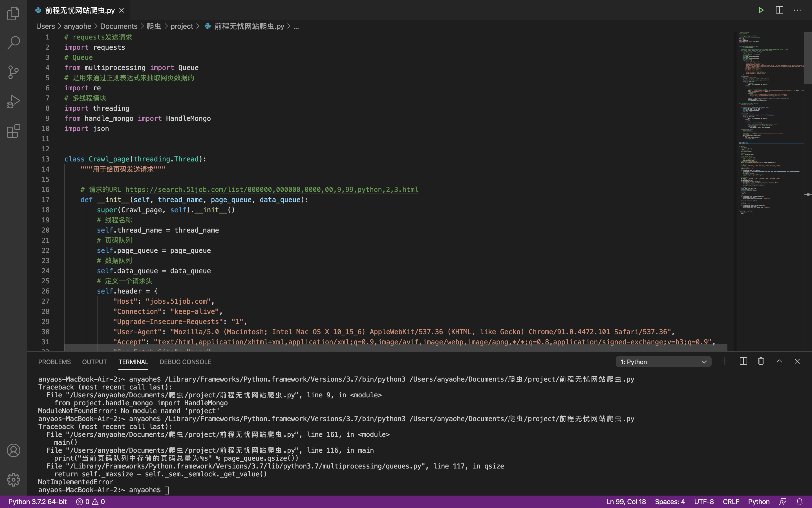
Task: Click the vertical editor scrollbar thumb
Action: [808, 58]
